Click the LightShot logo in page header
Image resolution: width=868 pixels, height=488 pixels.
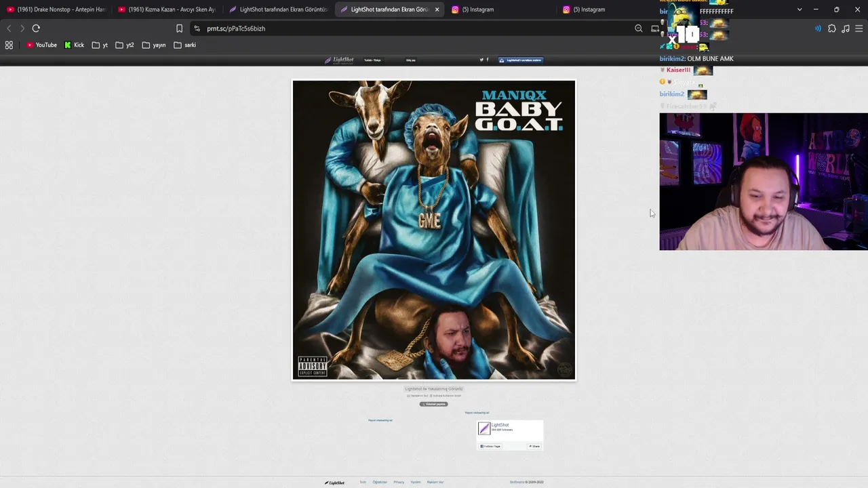click(x=339, y=60)
